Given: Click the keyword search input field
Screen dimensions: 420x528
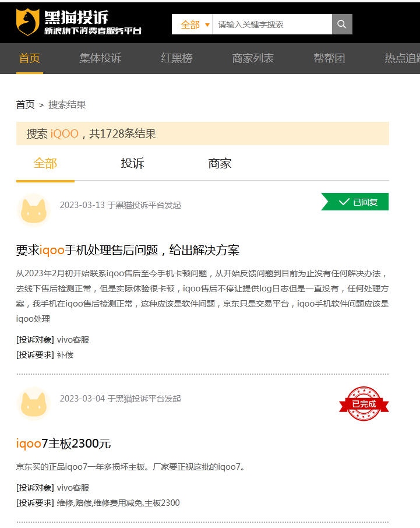Looking at the screenshot, I should pyautogui.click(x=271, y=24).
